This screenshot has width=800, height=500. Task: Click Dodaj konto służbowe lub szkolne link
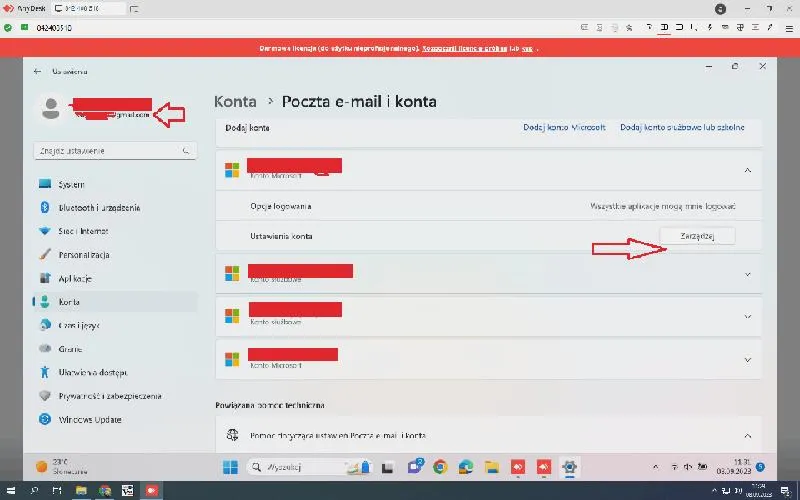pos(682,127)
